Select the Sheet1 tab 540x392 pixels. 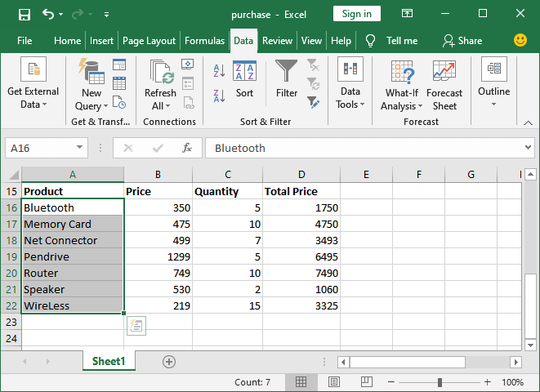tap(109, 361)
